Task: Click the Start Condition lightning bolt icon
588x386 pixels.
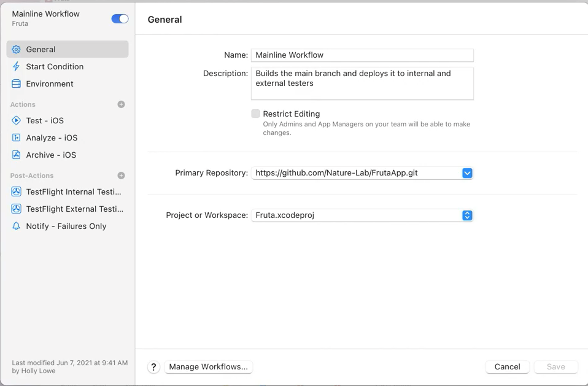Action: pyautogui.click(x=16, y=67)
